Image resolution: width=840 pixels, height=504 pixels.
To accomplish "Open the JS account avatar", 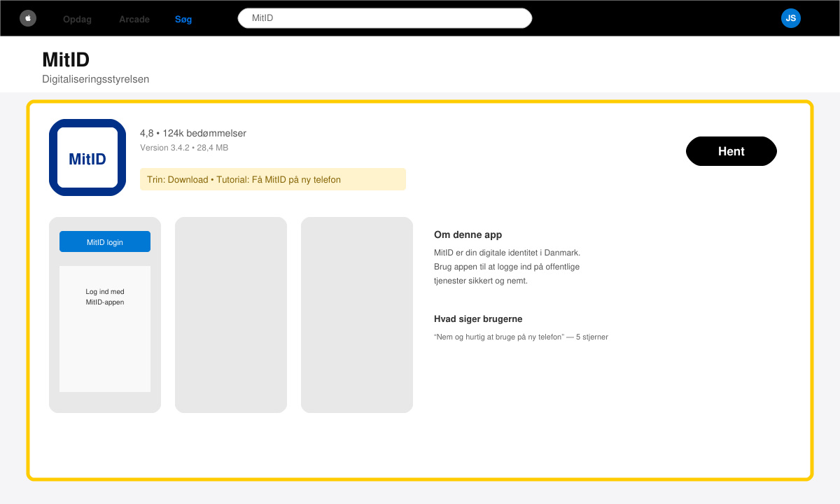I will 791,18.
